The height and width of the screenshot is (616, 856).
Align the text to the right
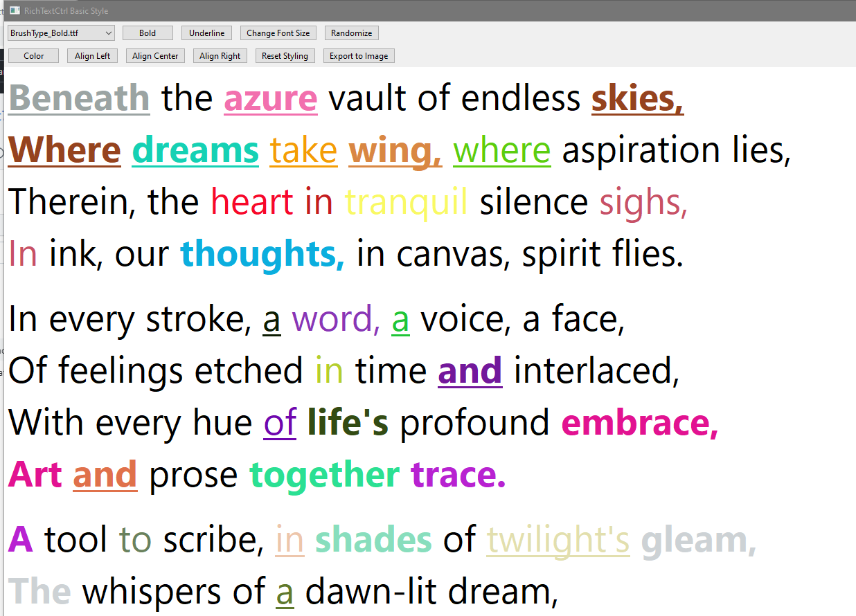[220, 55]
